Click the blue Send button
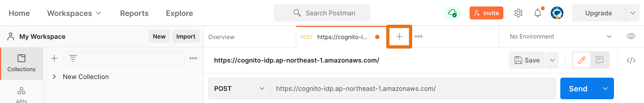The height and width of the screenshot is (103, 644). [x=578, y=88]
